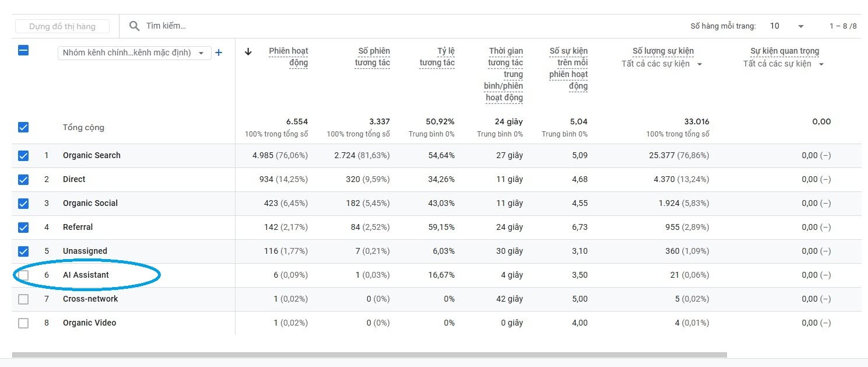Expand Số lượng sự kiện event filter dropdown
This screenshot has width=868, height=367.
point(662,64)
